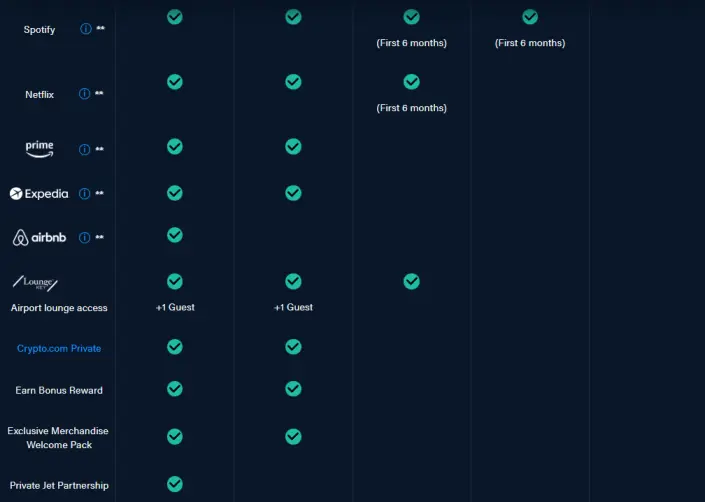Click the double-asterisk footnote beside Expedia

tap(99, 193)
